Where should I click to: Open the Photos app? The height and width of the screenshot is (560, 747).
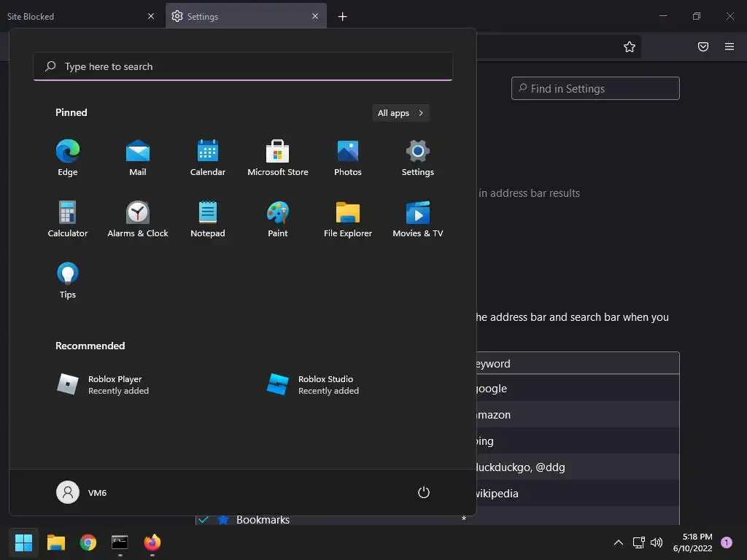tap(348, 158)
